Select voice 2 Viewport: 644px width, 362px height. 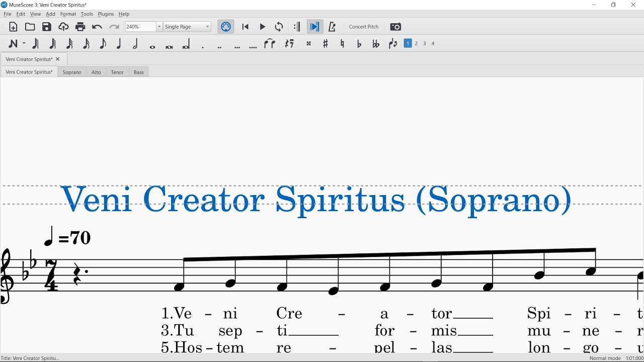tap(417, 44)
